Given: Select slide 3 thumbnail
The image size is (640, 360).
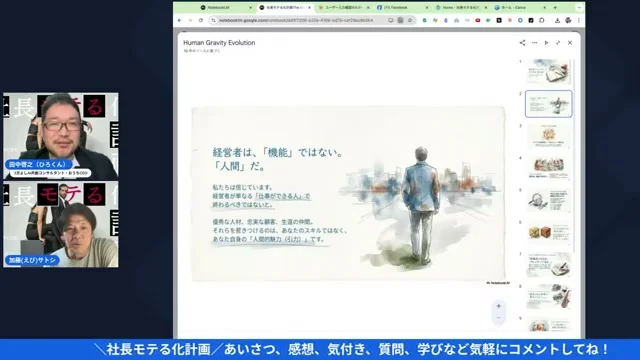Looking at the screenshot, I should coord(549,136).
